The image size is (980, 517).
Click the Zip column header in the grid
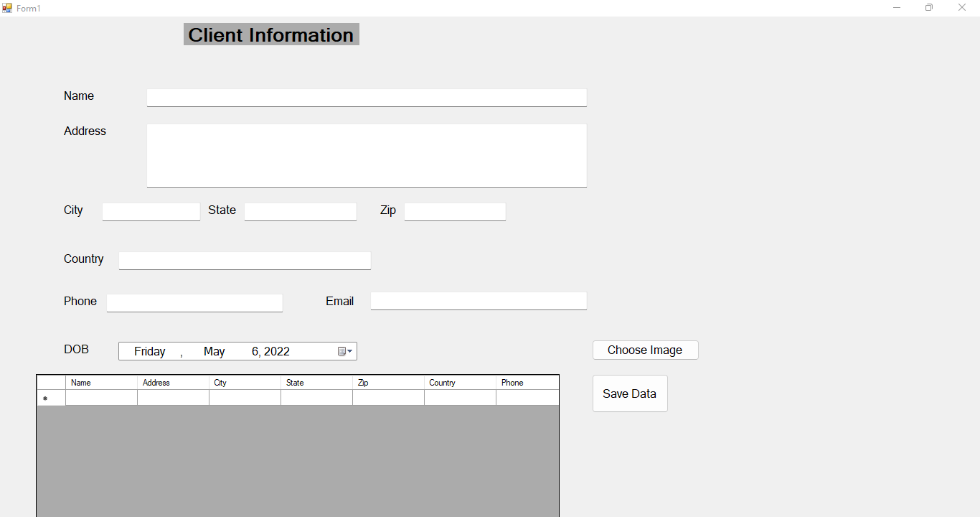(388, 382)
